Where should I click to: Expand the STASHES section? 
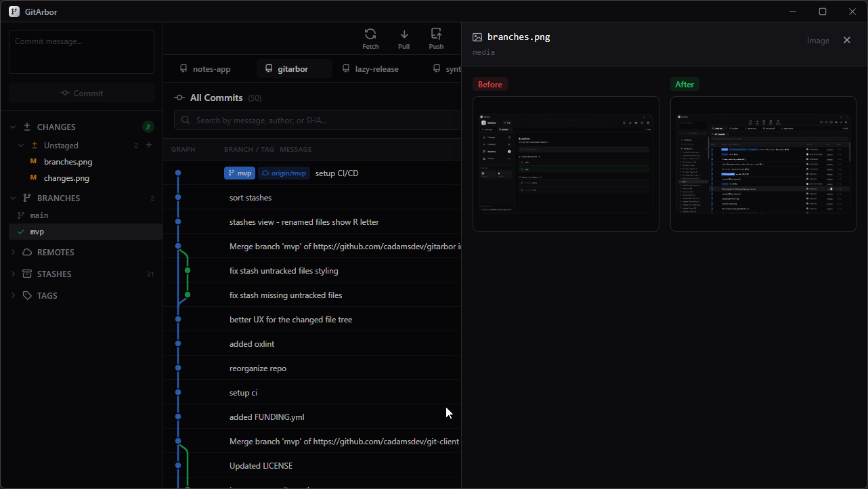tap(13, 274)
